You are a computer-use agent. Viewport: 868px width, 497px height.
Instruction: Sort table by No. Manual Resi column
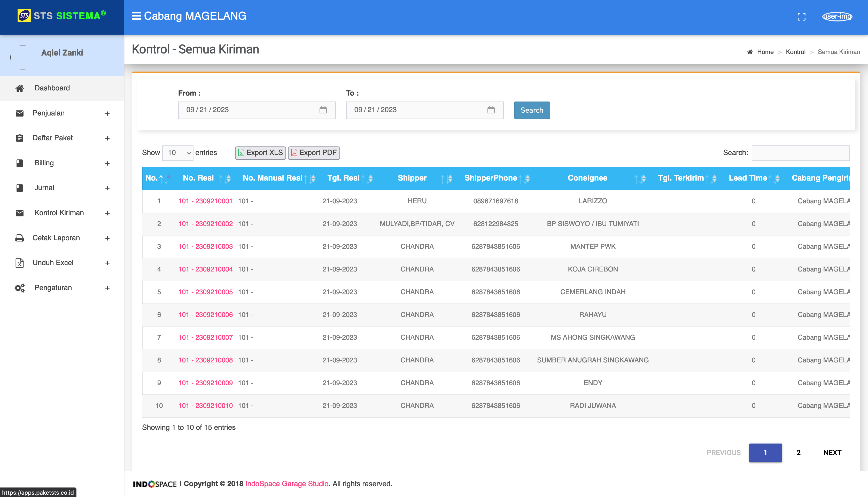click(279, 178)
